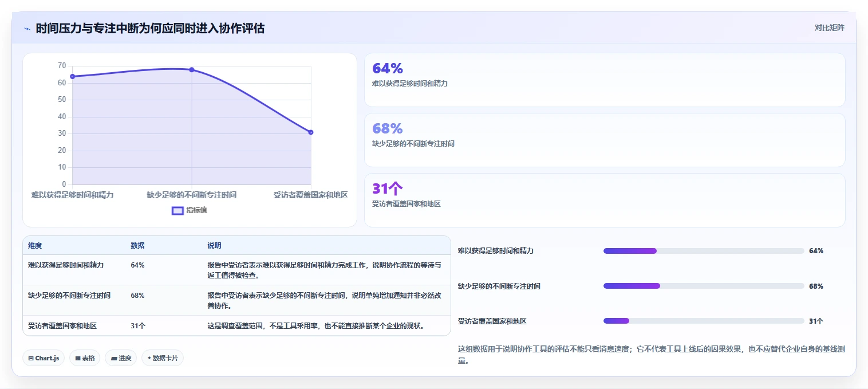
Task: Click the 进度 tag
Action: tap(121, 358)
